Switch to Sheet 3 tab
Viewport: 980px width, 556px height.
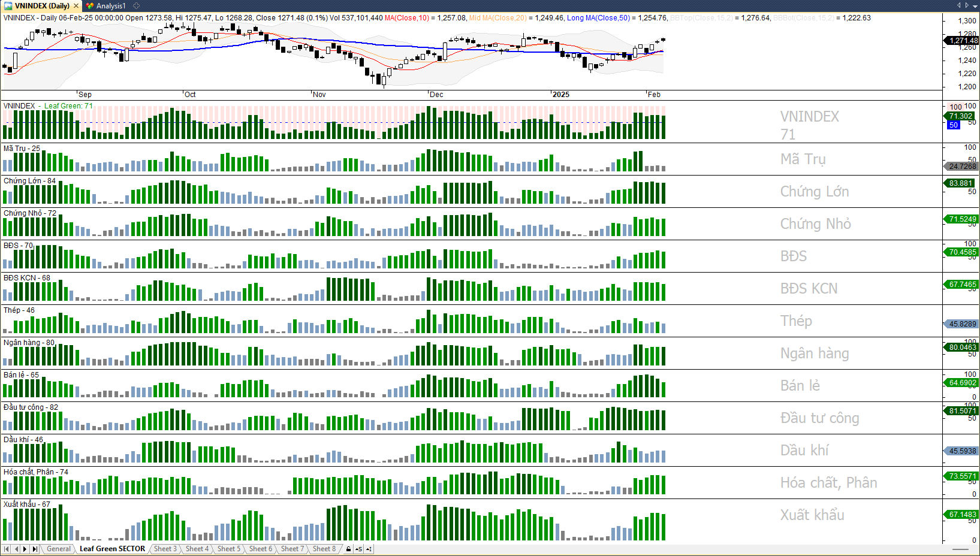[x=165, y=549]
